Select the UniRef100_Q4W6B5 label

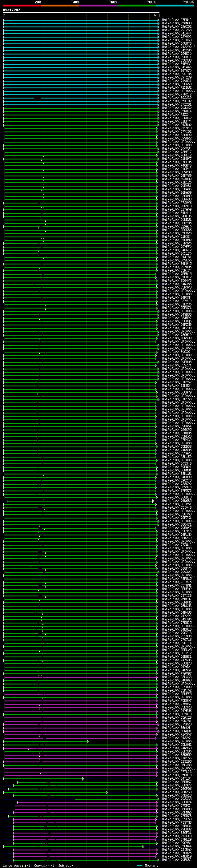[x=176, y=501]
